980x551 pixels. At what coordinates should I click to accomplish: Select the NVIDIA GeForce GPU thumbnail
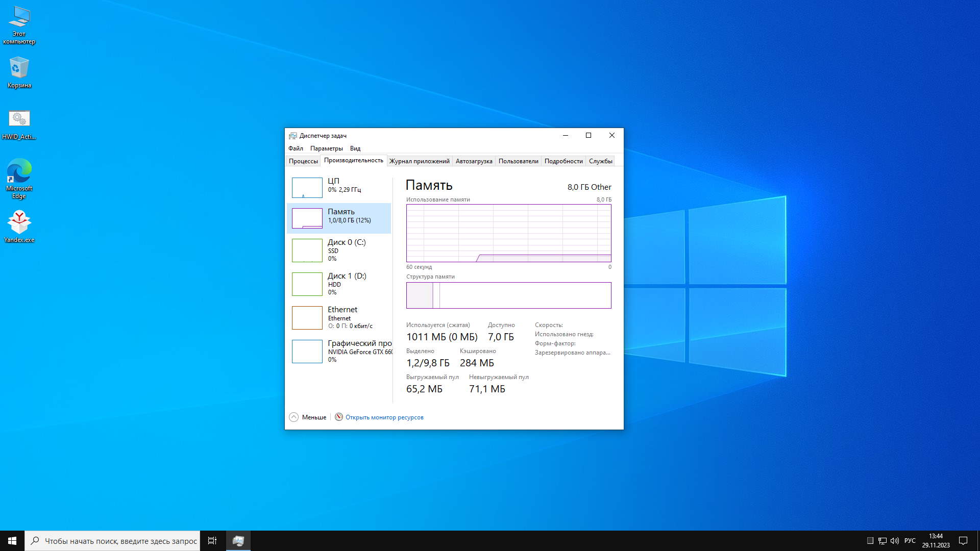pos(307,351)
